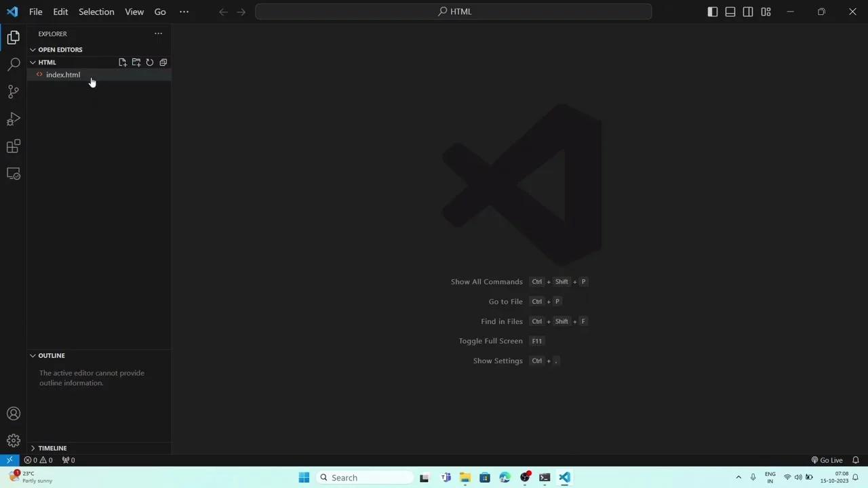Image resolution: width=868 pixels, height=488 pixels.
Task: Start the server with Go Live
Action: [x=829, y=460]
